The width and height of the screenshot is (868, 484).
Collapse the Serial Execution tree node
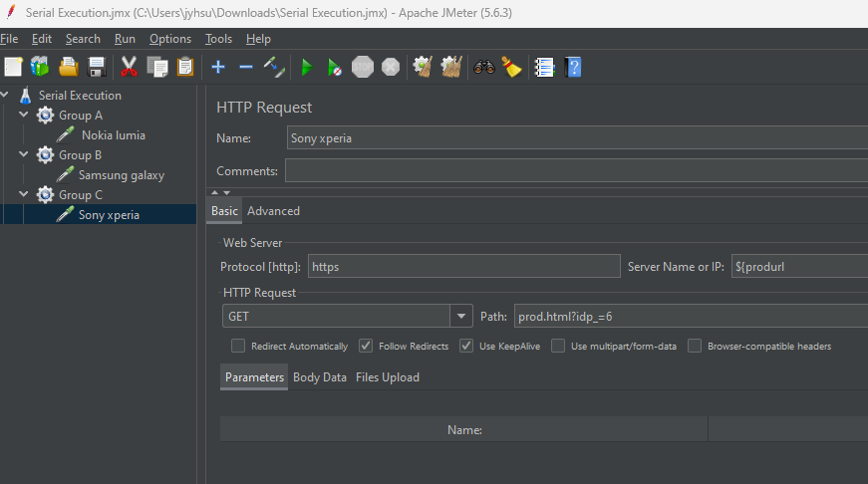click(4, 95)
